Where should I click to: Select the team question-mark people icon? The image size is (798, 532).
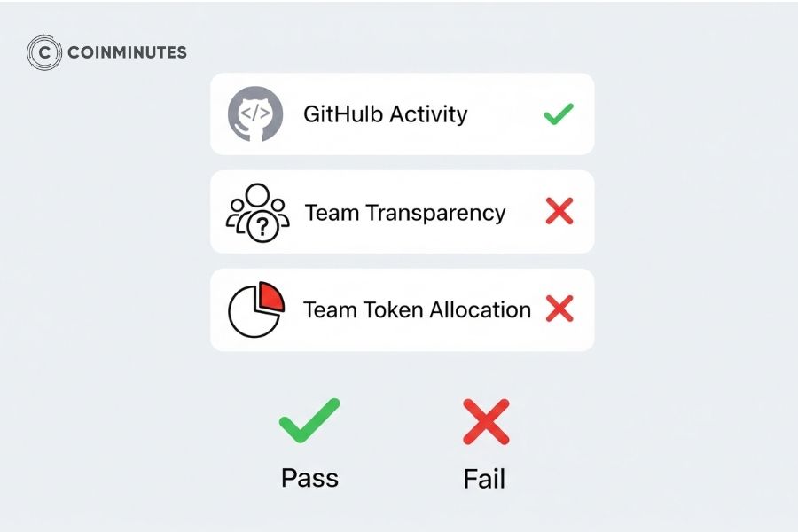[257, 213]
